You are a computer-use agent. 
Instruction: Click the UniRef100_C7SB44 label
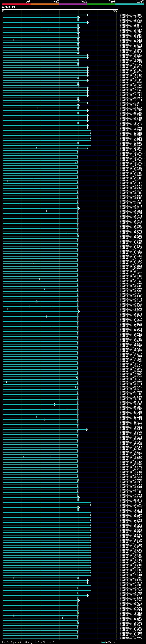[x=131, y=329]
